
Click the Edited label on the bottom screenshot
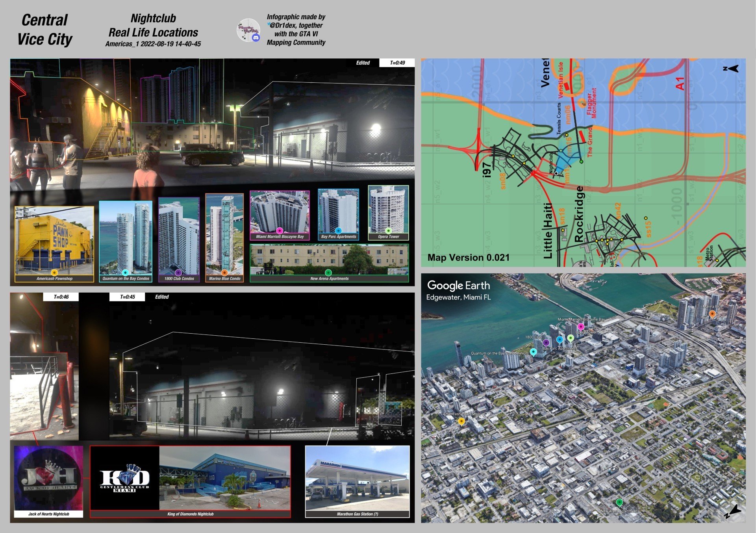162,297
